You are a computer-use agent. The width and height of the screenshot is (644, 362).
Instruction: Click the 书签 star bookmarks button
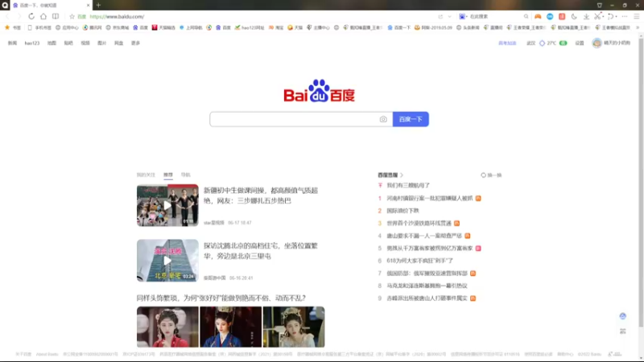click(12, 27)
